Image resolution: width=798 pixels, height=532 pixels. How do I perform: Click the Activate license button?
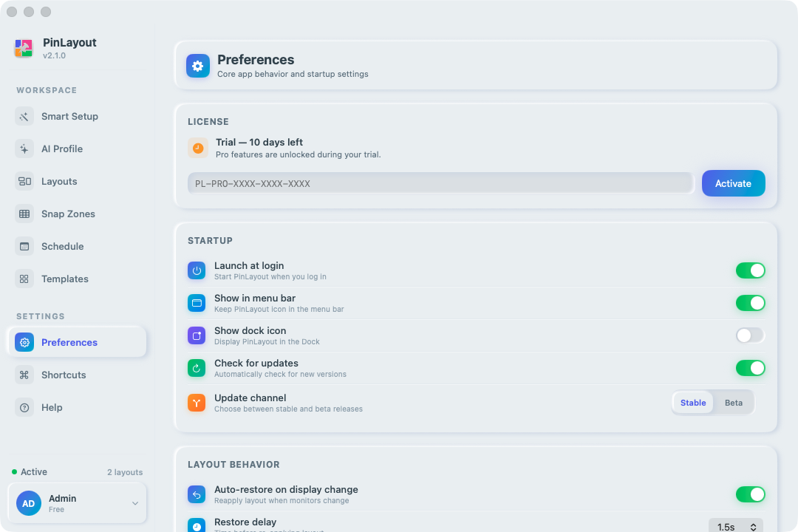tap(734, 184)
